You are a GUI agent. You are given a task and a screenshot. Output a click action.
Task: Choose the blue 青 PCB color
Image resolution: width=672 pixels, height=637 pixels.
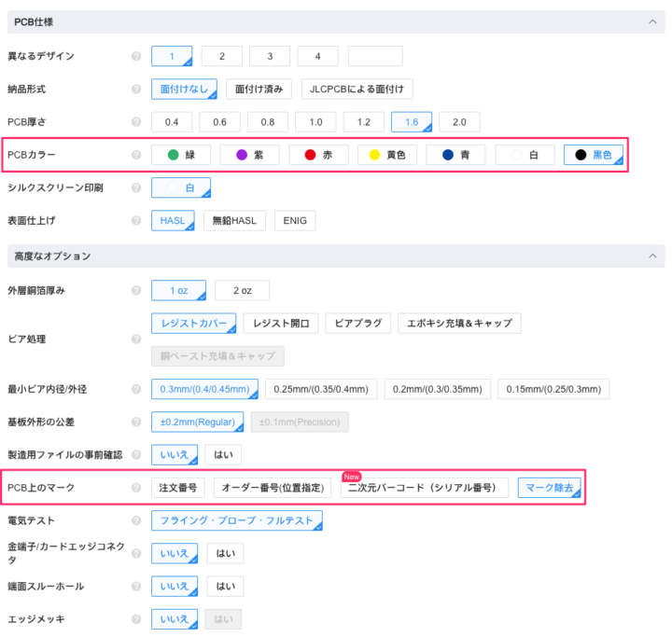click(x=455, y=155)
